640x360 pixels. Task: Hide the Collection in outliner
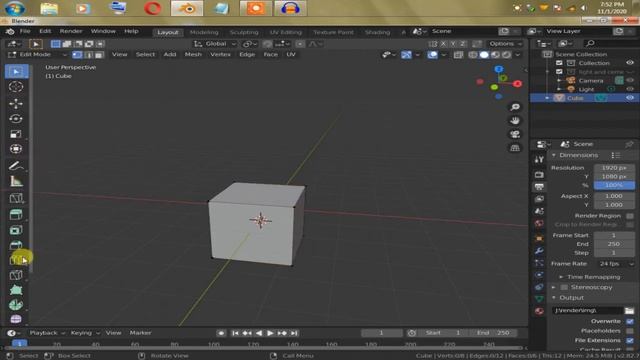click(630, 63)
